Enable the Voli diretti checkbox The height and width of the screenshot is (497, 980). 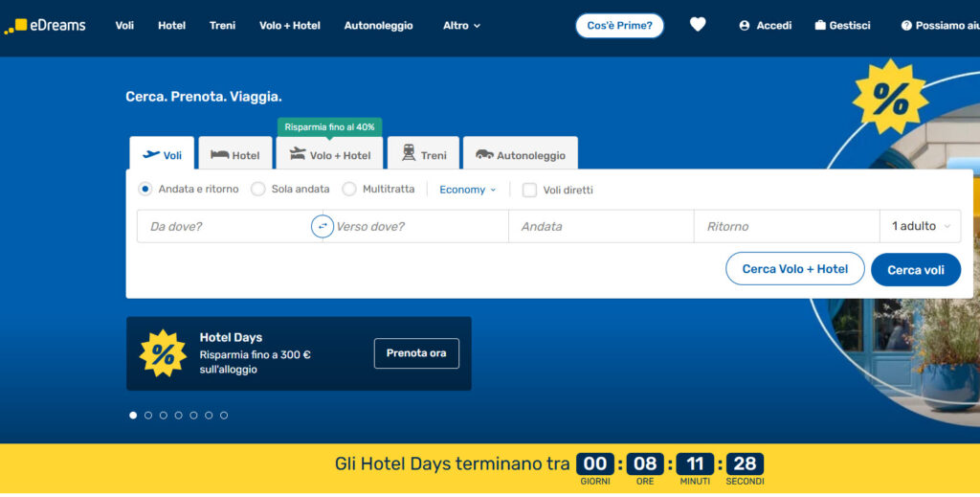pyautogui.click(x=529, y=190)
